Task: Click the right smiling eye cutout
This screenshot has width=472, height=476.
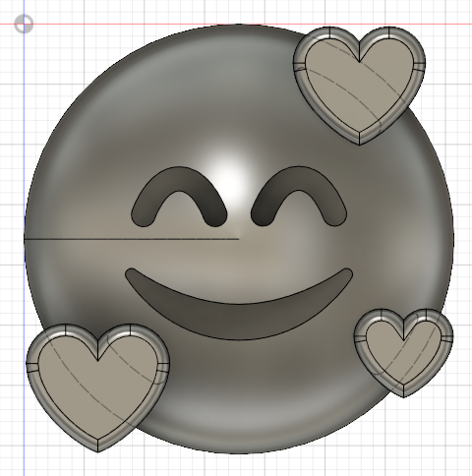Action: [299, 197]
